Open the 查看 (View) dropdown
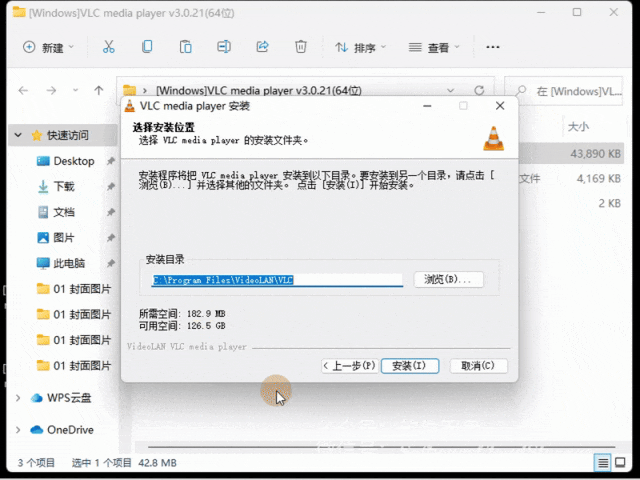Image resolution: width=640 pixels, height=480 pixels. click(x=434, y=48)
